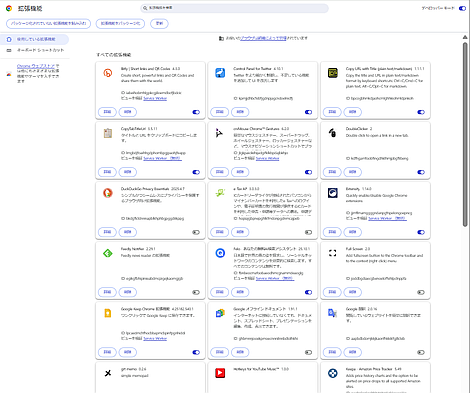Open Google Keep Service Worker link
The image size is (470, 393).
155,338
